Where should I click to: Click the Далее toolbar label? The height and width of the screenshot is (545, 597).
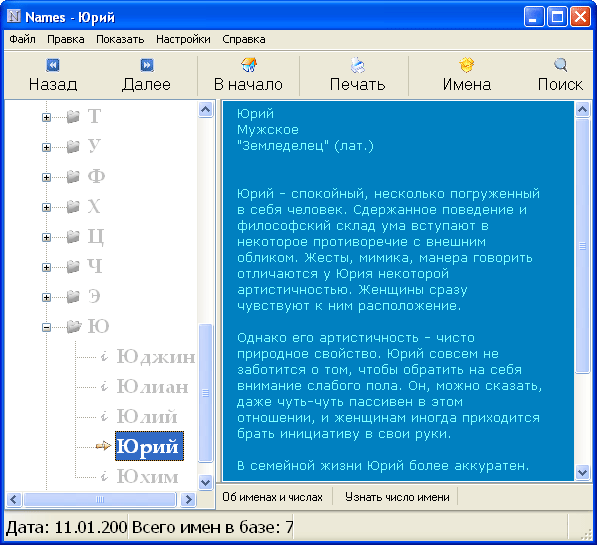[147, 85]
